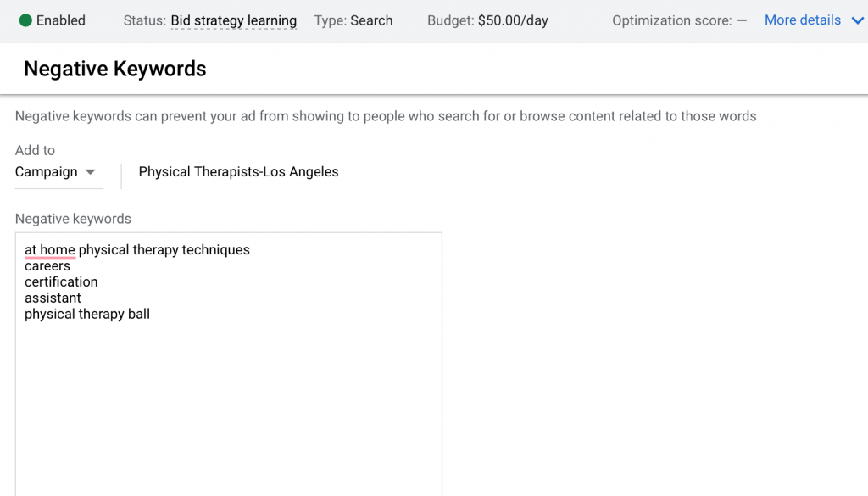Open the blue More details chevron
Screen dimensions: 868x496
pyautogui.click(x=855, y=20)
